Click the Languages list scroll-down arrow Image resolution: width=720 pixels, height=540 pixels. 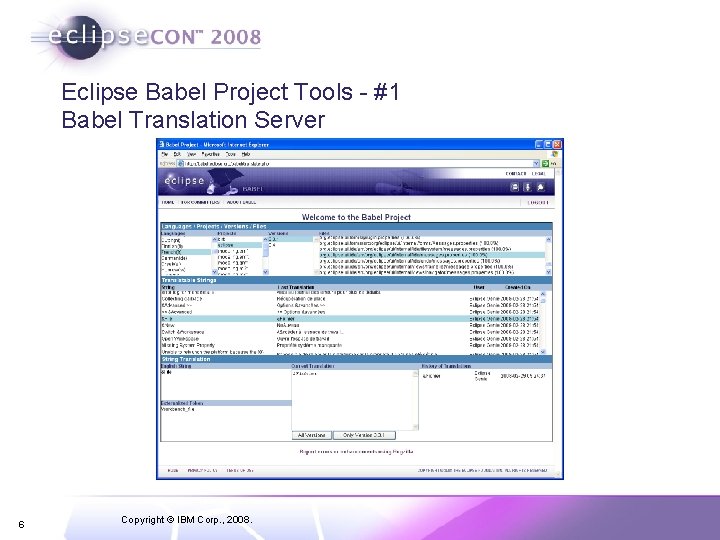coord(214,272)
